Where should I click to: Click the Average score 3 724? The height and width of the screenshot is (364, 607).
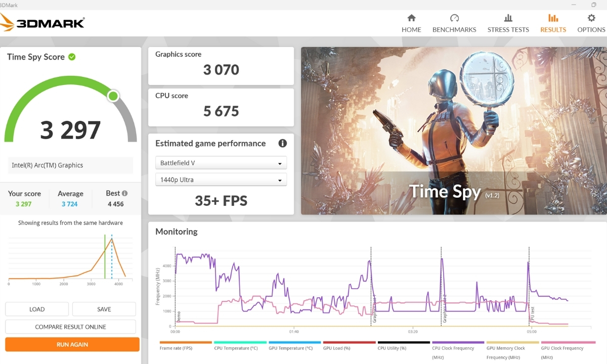(70, 204)
